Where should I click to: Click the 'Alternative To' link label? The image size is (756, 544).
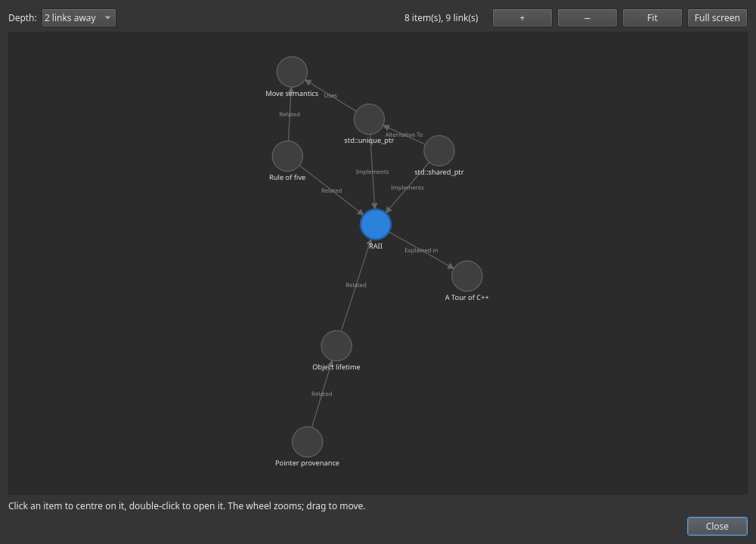[404, 134]
